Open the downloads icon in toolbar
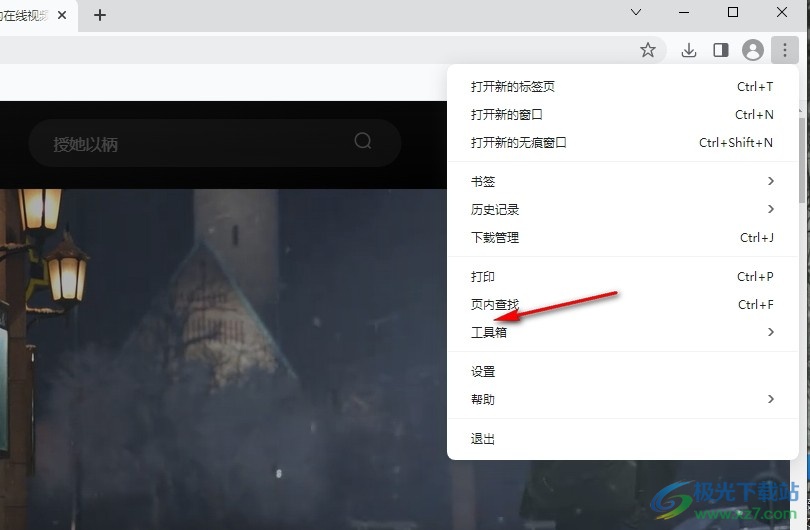This screenshot has width=810, height=530. (689, 50)
